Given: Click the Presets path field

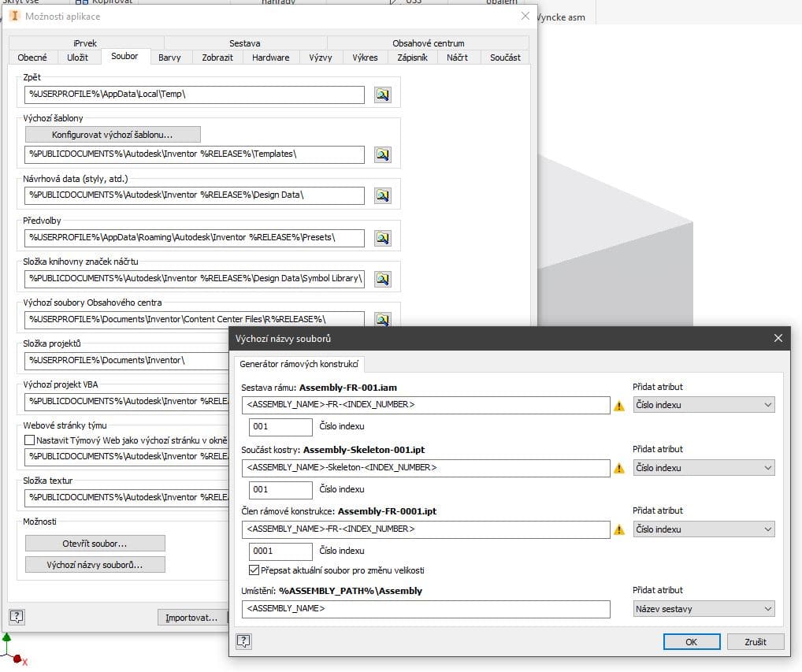Looking at the screenshot, I should [x=195, y=238].
